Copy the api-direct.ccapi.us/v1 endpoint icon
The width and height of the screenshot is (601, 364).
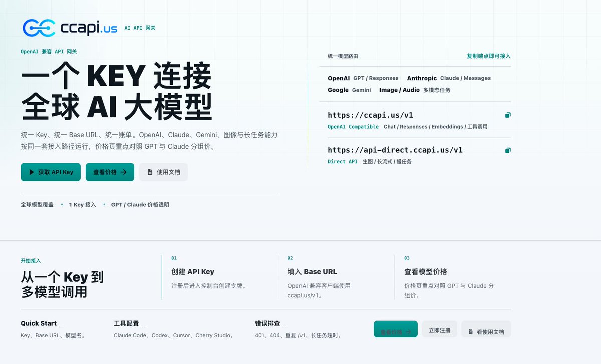[x=508, y=150]
